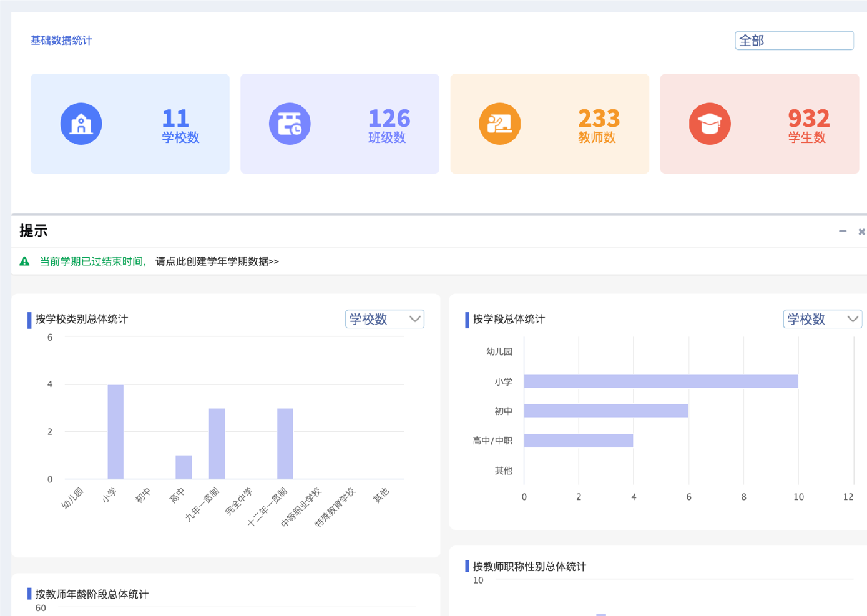Click the 初中 horizontal bar in 按学段 chart

point(606,411)
